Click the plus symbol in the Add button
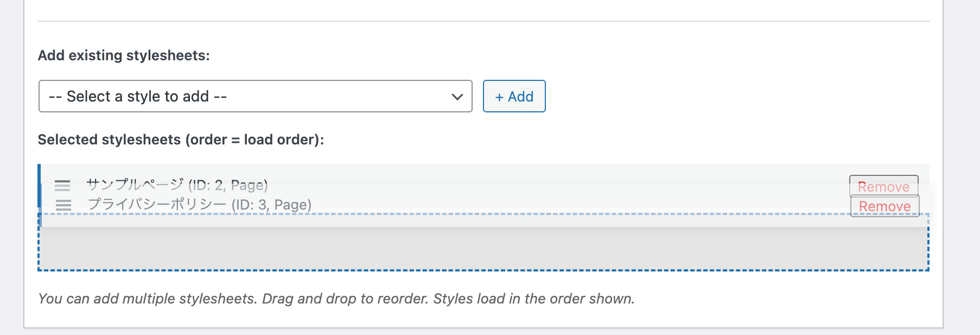980x335 pixels. pos(500,96)
